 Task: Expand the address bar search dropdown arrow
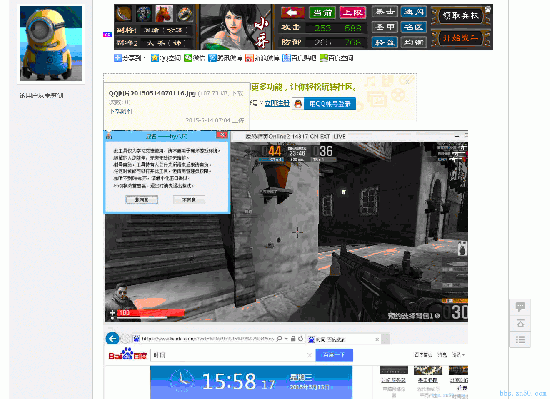coord(286,339)
